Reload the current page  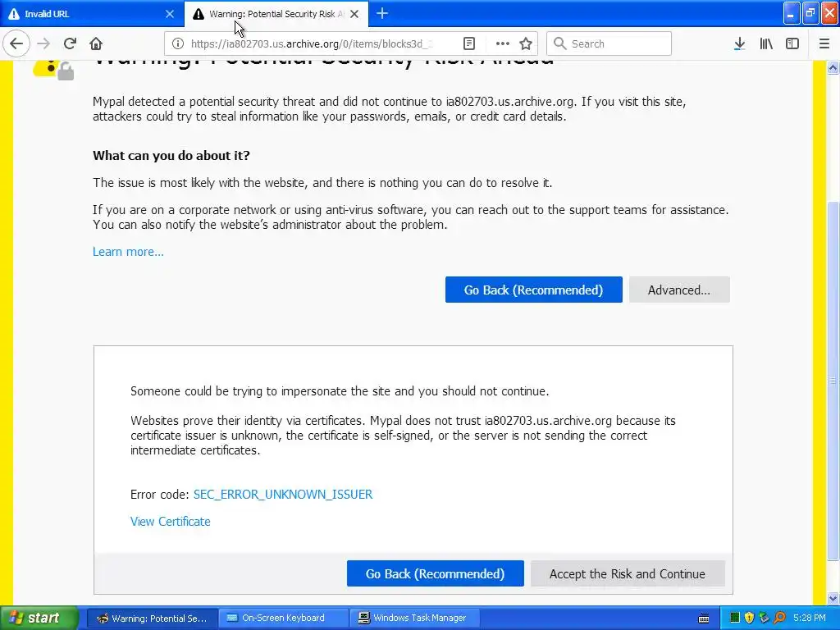coord(71,44)
